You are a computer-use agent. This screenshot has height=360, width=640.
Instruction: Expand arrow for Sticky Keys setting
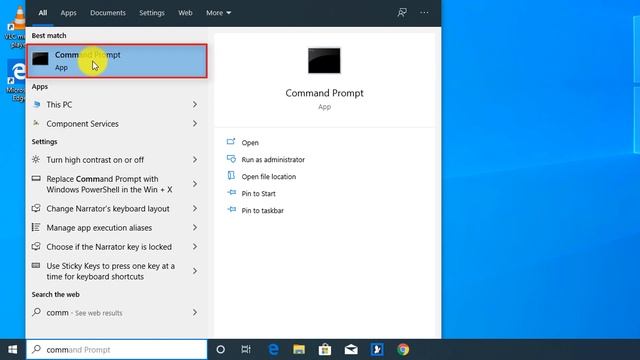(x=195, y=271)
